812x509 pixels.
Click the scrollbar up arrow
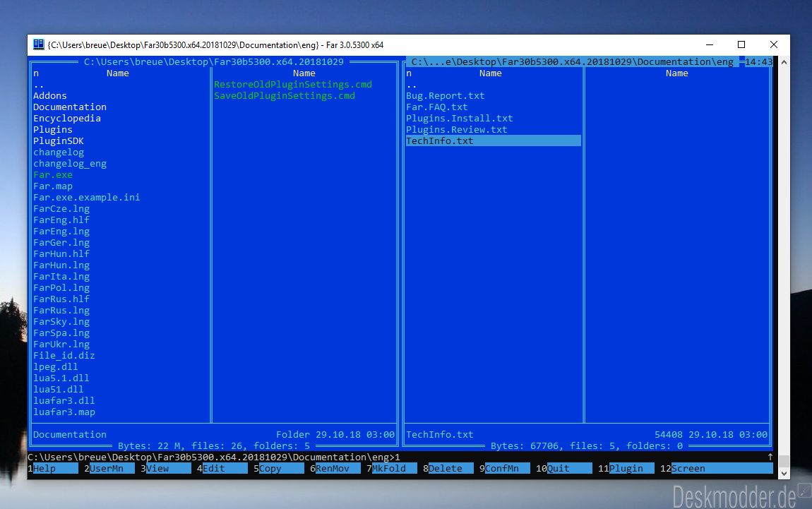[x=784, y=62]
